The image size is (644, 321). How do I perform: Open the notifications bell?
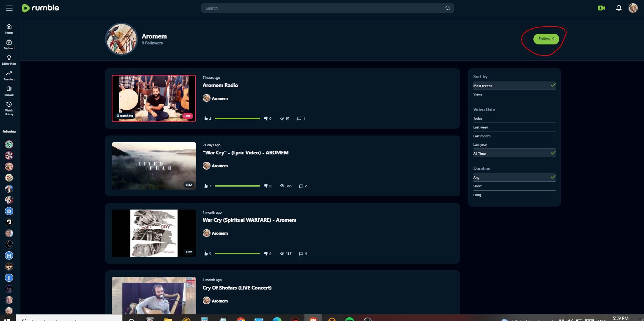tap(618, 8)
